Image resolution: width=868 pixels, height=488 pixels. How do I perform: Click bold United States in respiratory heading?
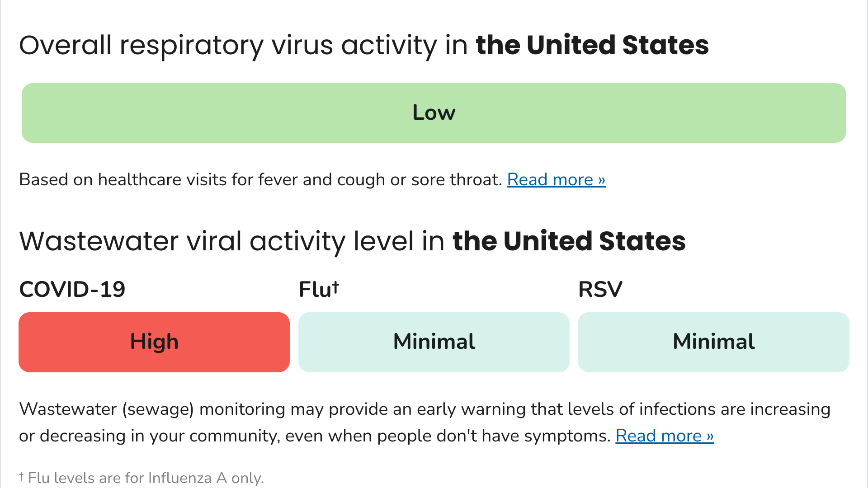point(592,45)
